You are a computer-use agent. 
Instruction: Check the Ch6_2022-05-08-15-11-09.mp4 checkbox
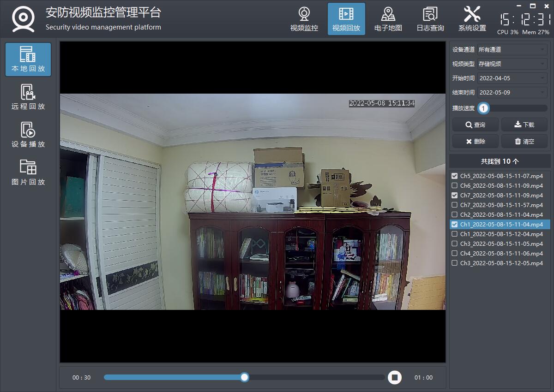pyautogui.click(x=455, y=186)
